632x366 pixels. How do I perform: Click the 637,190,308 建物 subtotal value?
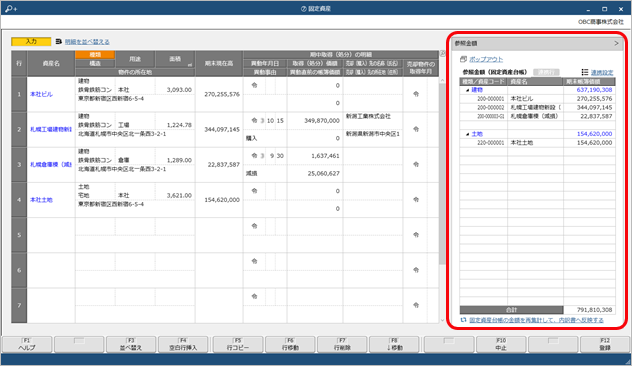click(594, 90)
